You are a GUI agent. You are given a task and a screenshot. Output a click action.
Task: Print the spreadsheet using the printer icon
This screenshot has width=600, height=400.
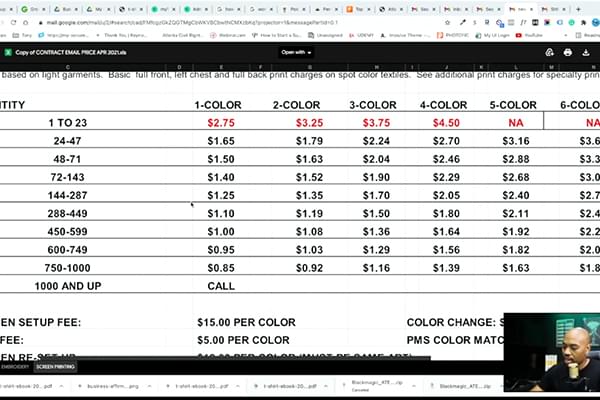568,51
